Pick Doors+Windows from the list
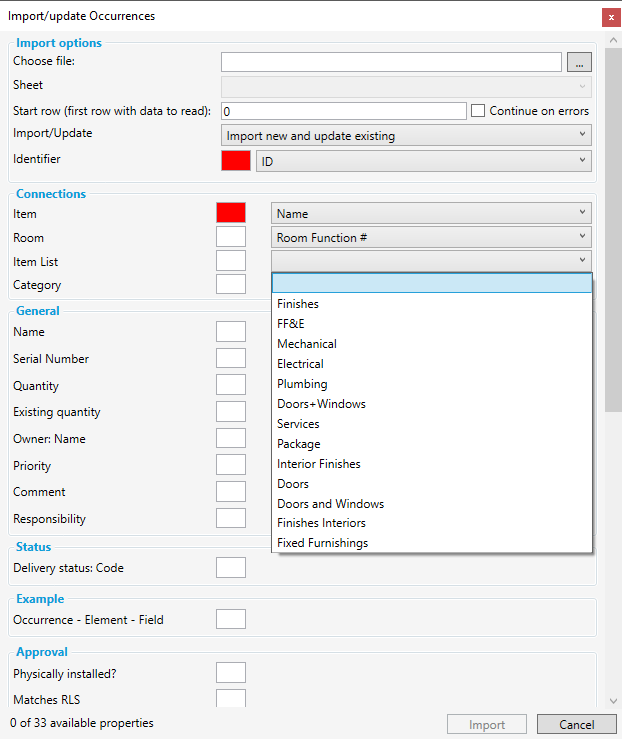 pos(321,404)
